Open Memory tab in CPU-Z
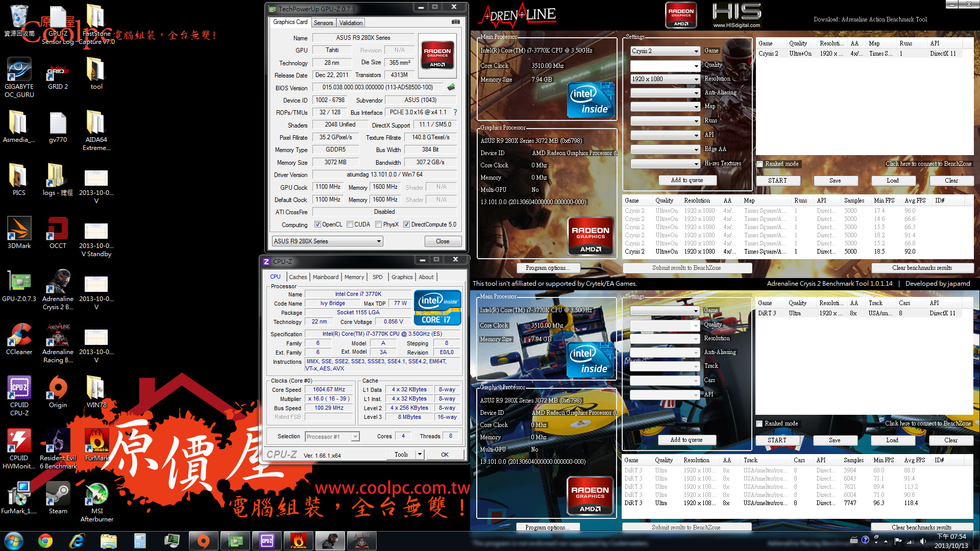 point(354,277)
